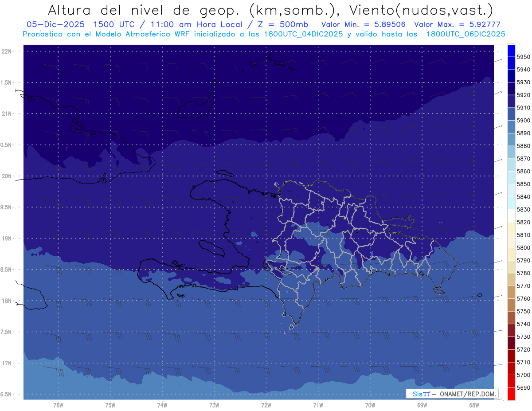Viewport: 532px width, 411px height.
Task: Click the '68W' longitude label
Action: coord(474,405)
